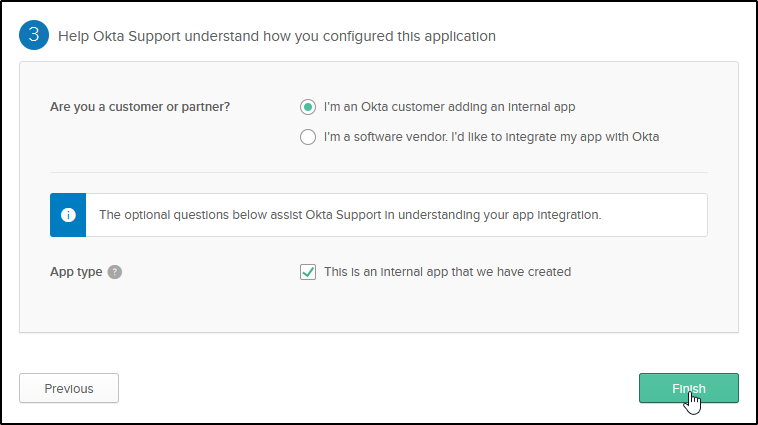Click the "App type" field label
This screenshot has height=425, width=758.
point(76,272)
